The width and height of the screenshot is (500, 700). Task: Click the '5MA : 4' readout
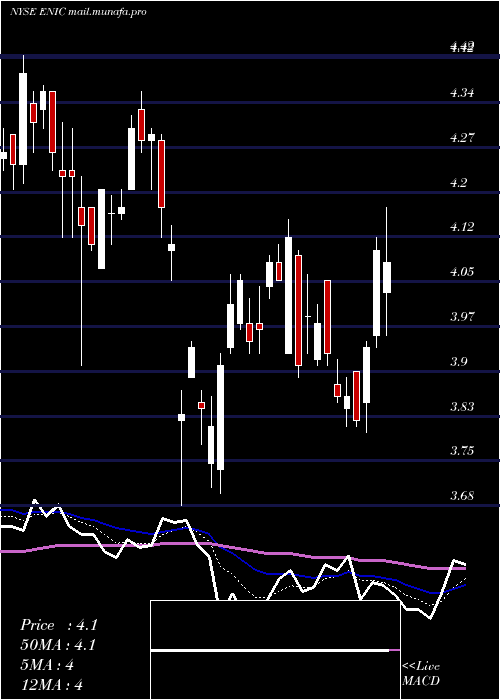click(x=47, y=665)
